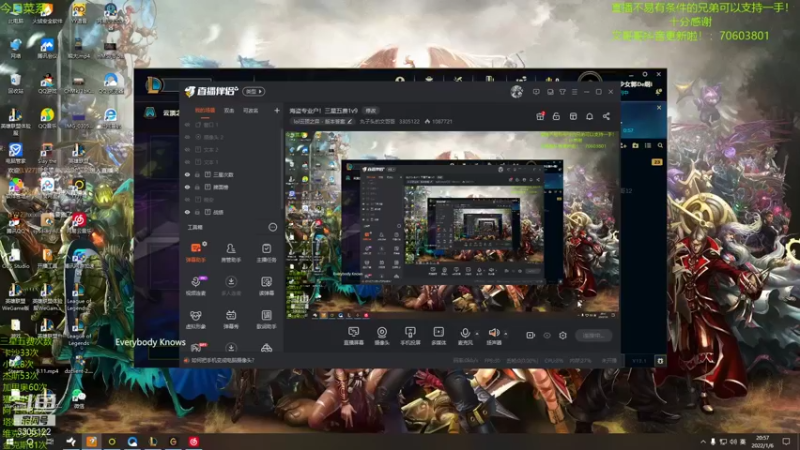This screenshot has height=450, width=800.
Task: Expand the Windows system tray chevron
Action: click(x=703, y=441)
